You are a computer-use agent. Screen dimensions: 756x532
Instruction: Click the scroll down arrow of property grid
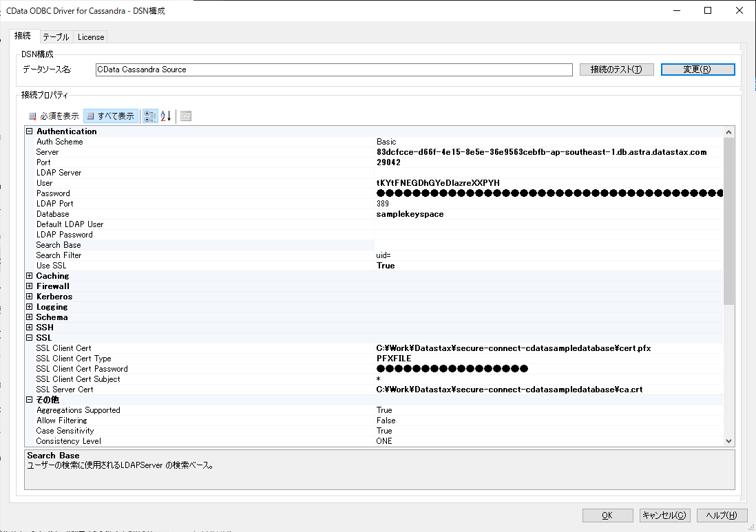(x=728, y=441)
